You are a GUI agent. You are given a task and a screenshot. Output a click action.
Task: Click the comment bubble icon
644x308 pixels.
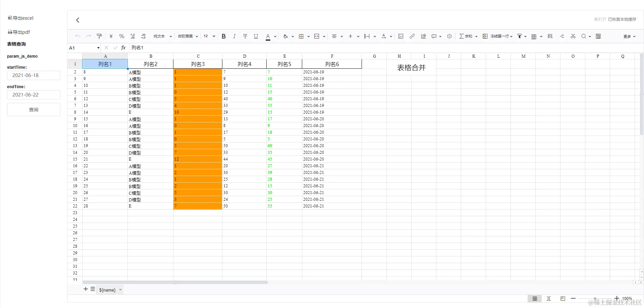point(434,36)
